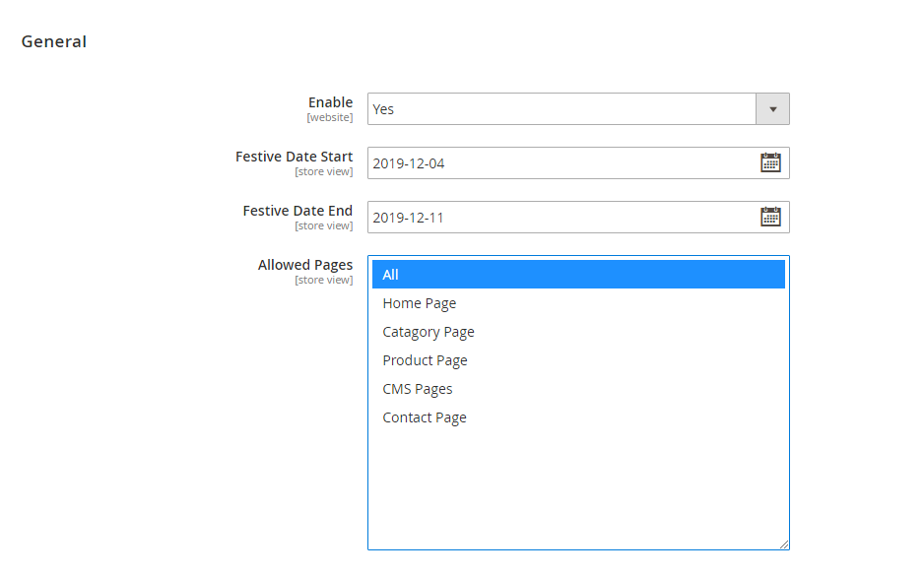This screenshot has width=924, height=576.
Task: Open the Festive Date End calendar picker
Action: pos(770,217)
